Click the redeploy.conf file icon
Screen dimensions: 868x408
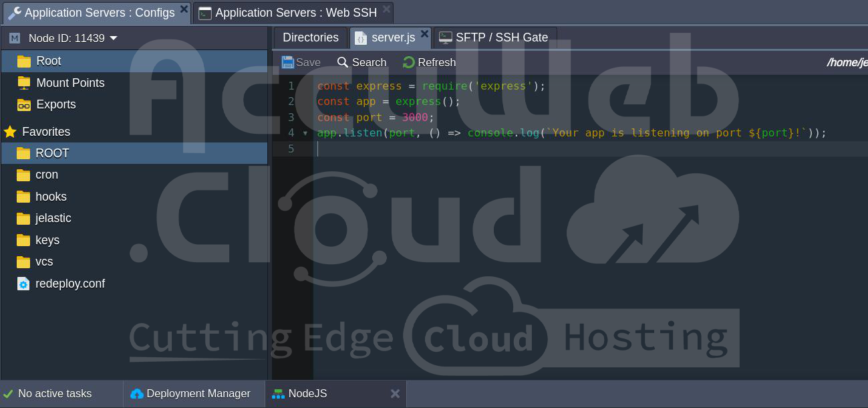23,284
